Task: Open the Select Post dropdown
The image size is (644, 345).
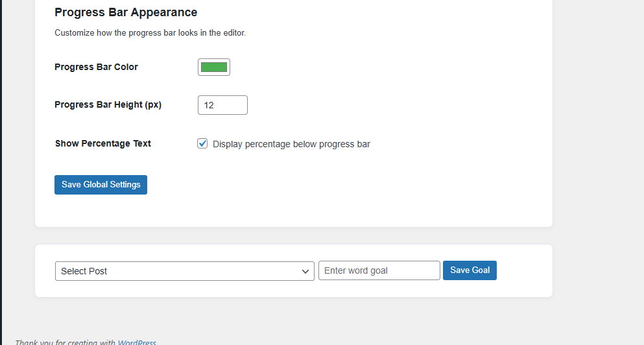Action: tap(184, 271)
